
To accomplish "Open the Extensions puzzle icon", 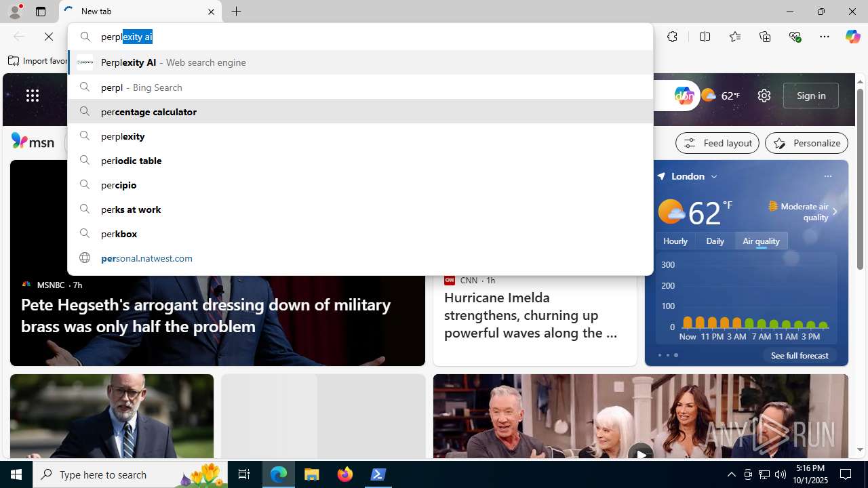I will tap(672, 37).
